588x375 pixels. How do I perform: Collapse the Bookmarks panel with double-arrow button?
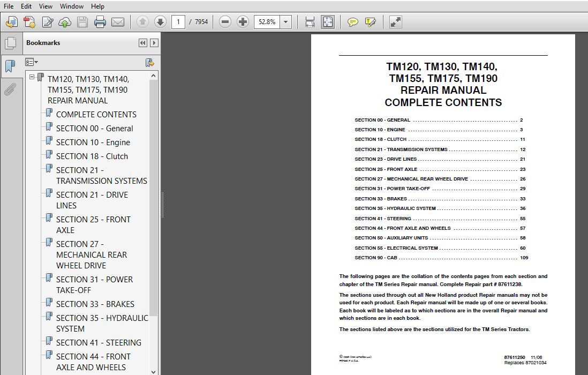pyautogui.click(x=143, y=43)
